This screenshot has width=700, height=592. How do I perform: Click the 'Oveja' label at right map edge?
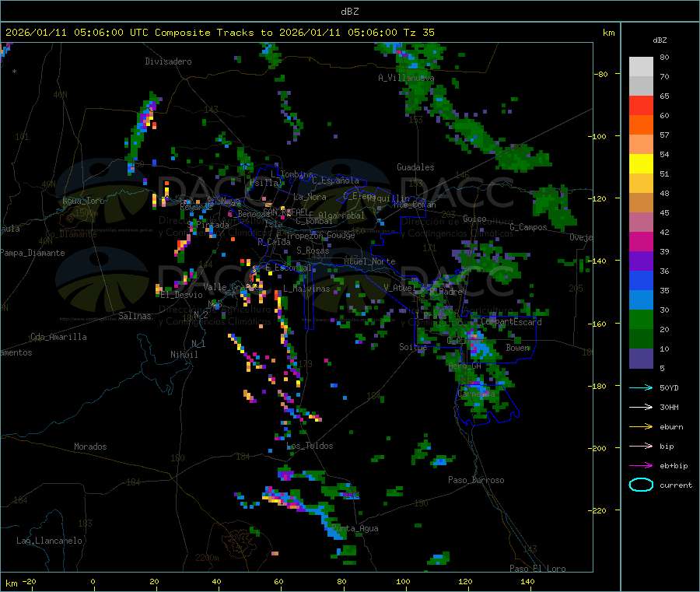[581, 237]
